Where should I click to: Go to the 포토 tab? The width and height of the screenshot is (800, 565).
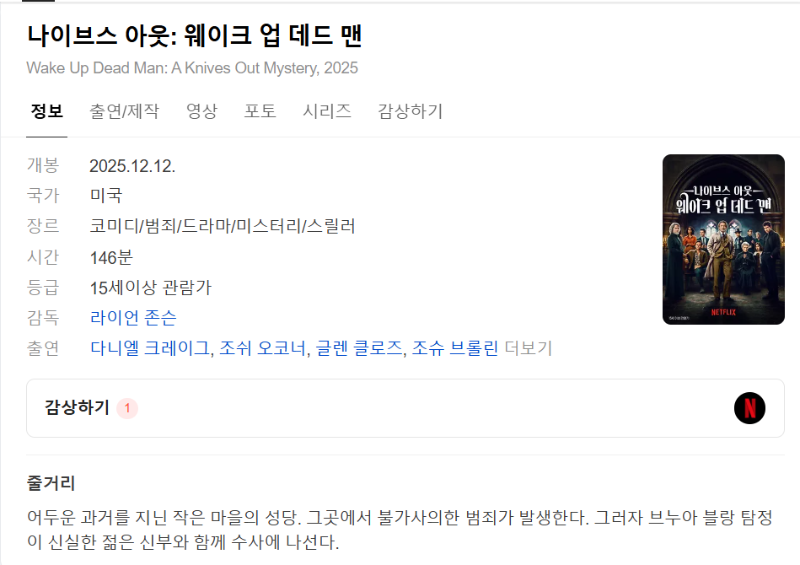(x=260, y=111)
